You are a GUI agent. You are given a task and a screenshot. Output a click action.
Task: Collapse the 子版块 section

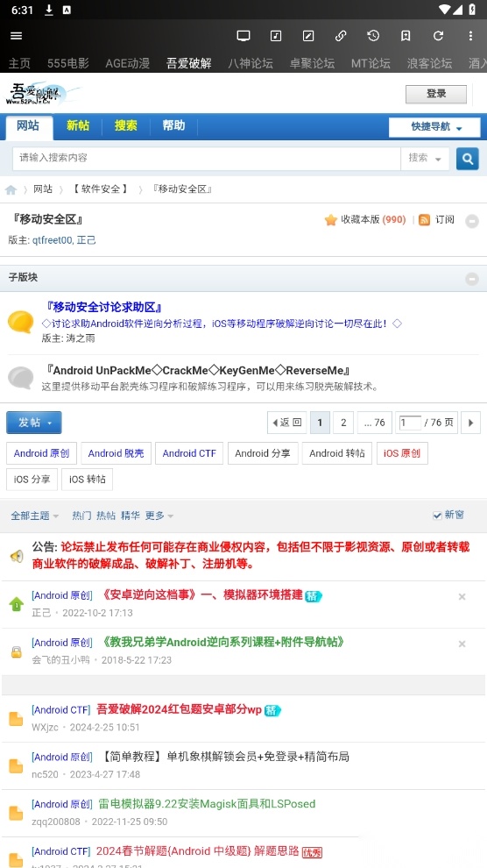tap(472, 279)
